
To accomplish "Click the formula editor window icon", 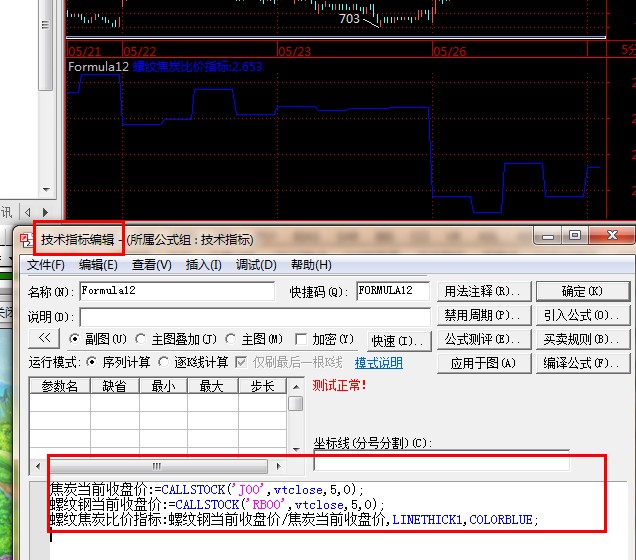I will pyautogui.click(x=26, y=240).
